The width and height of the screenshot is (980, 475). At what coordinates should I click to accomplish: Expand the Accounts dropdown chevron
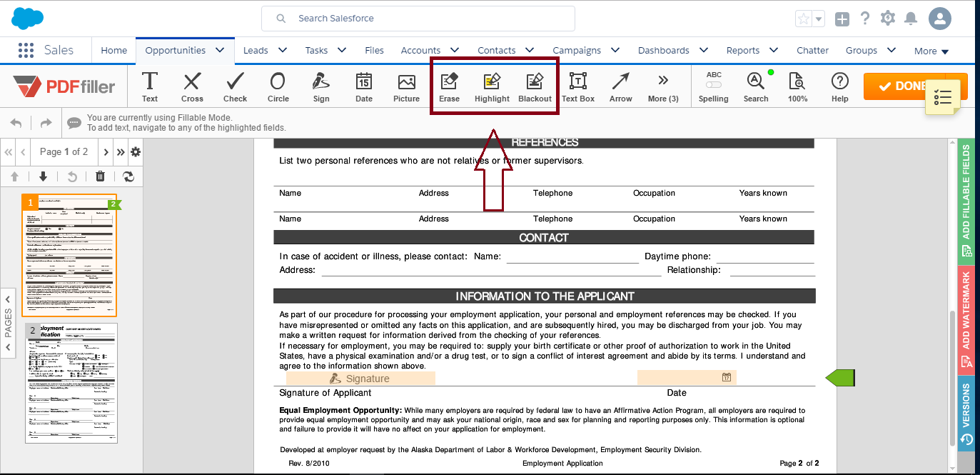[455, 50]
